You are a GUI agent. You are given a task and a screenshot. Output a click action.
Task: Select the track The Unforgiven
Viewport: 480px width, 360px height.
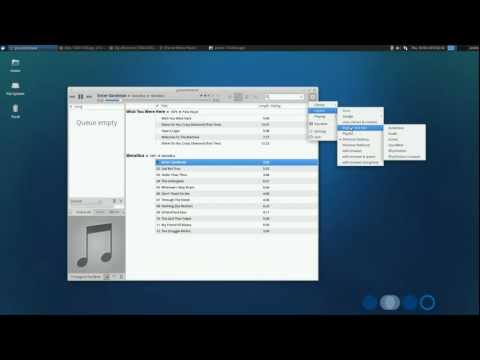(x=237, y=181)
